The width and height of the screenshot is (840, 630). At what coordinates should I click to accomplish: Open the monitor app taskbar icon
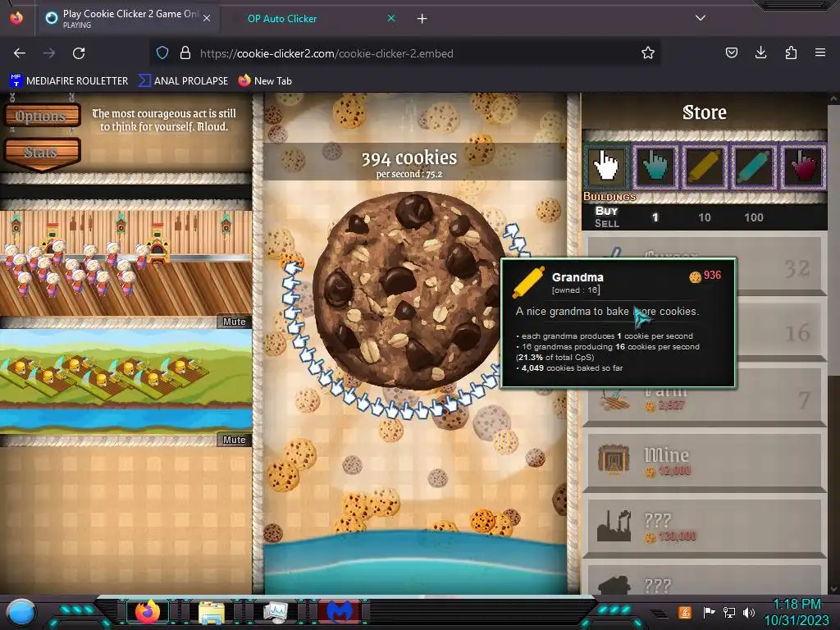[276, 612]
